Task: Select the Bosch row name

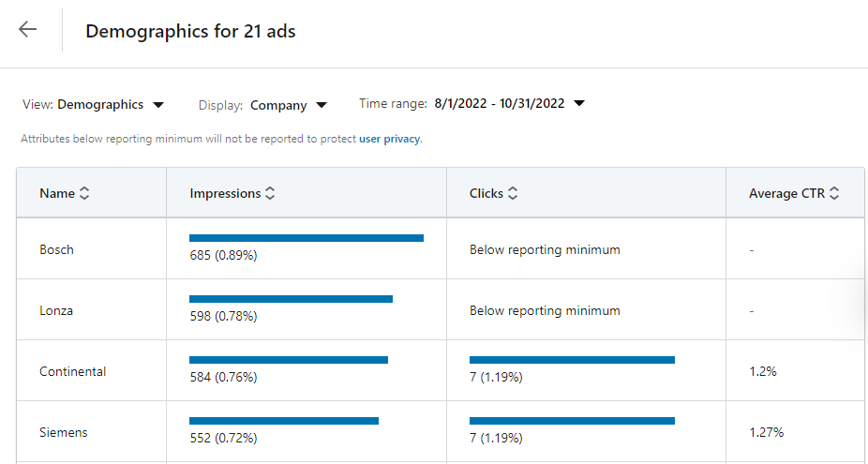Action: click(x=56, y=249)
